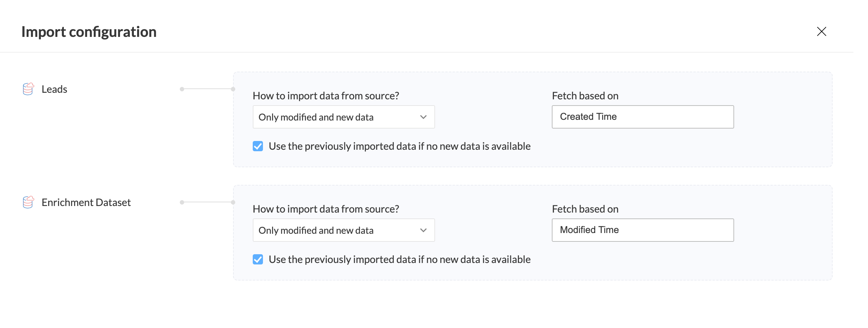Uncheck previously imported data option for Enrichment Dataset
This screenshot has width=868, height=328.
tap(258, 259)
